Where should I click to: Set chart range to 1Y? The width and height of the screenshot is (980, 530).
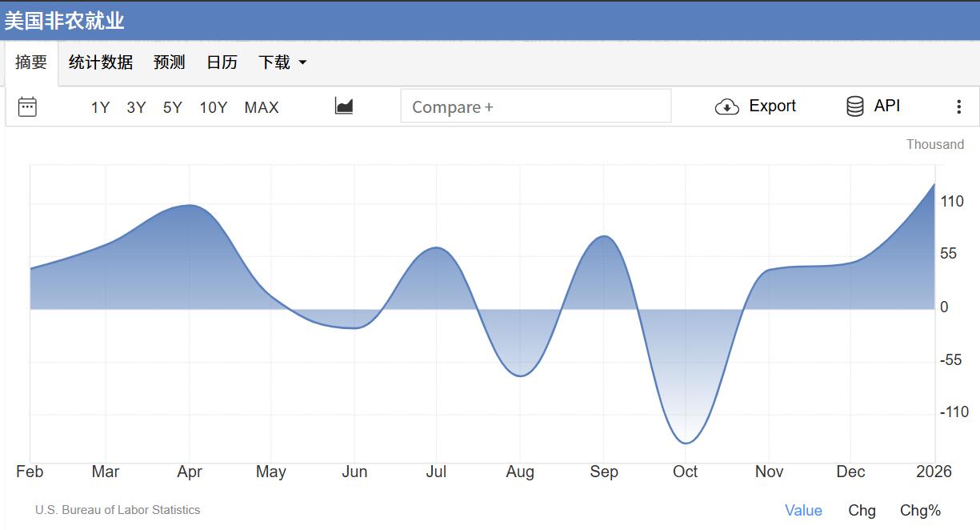(x=100, y=107)
